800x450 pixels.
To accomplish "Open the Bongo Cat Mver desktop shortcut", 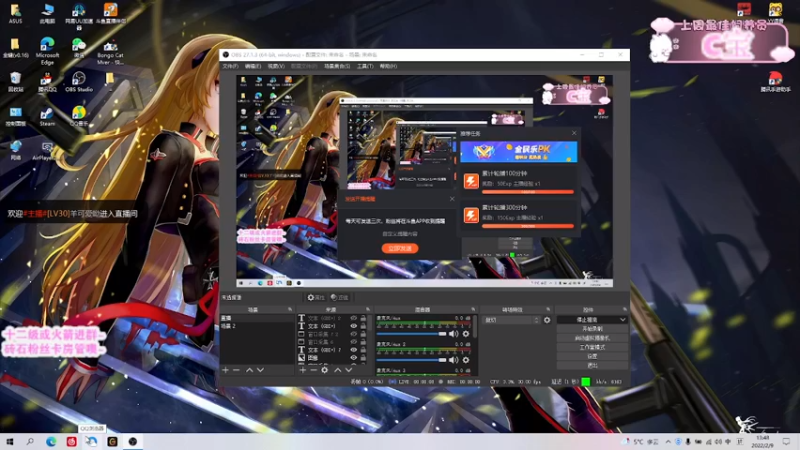I will point(110,52).
